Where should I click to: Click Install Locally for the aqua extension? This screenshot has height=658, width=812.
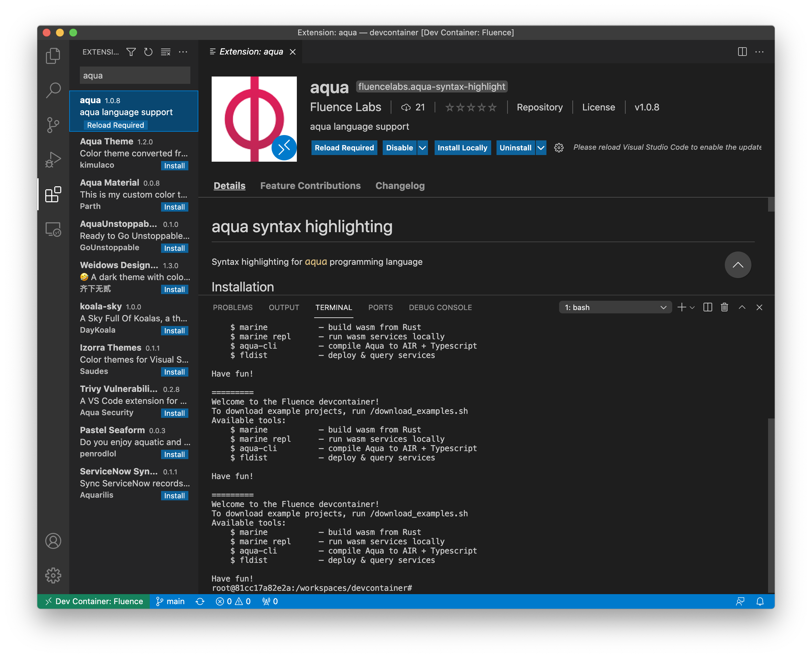click(463, 147)
